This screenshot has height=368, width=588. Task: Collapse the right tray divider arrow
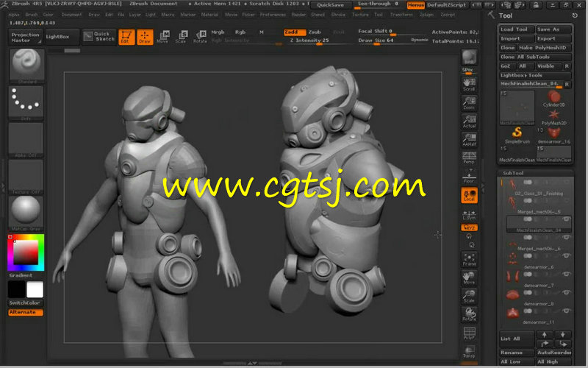[x=483, y=185]
